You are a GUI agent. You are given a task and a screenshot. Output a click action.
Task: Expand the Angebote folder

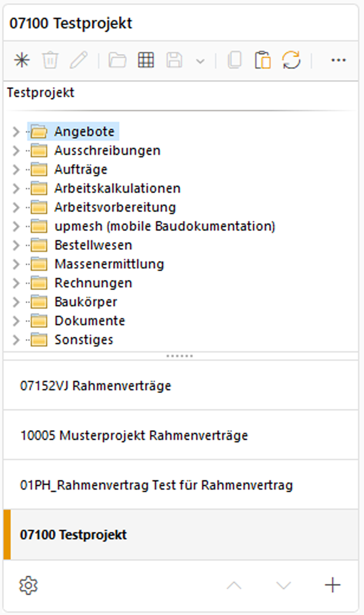(x=16, y=132)
